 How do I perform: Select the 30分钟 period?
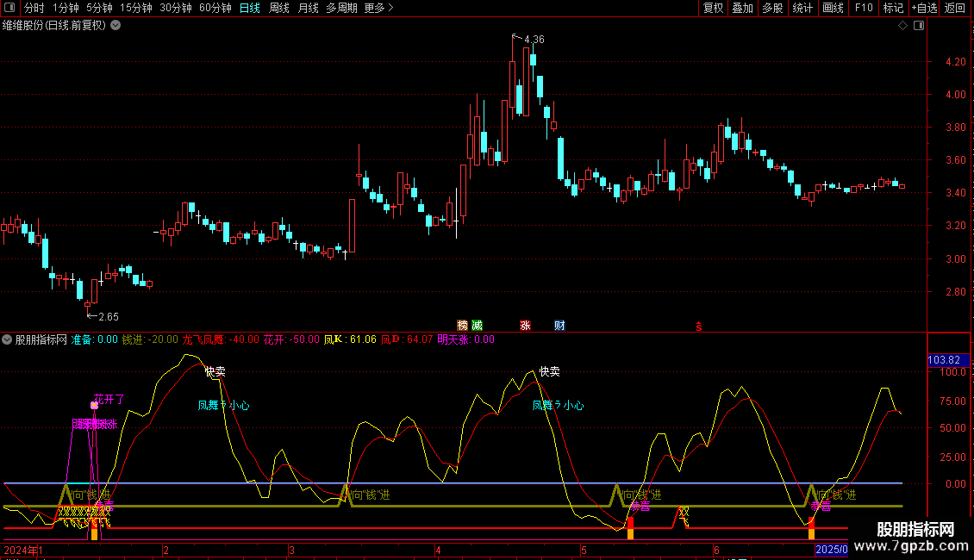[x=175, y=8]
